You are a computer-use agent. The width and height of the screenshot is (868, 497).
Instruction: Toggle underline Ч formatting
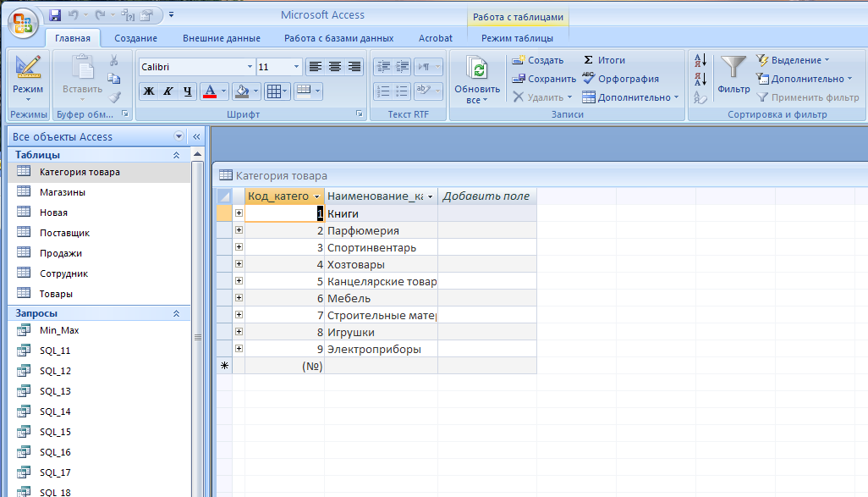[188, 91]
